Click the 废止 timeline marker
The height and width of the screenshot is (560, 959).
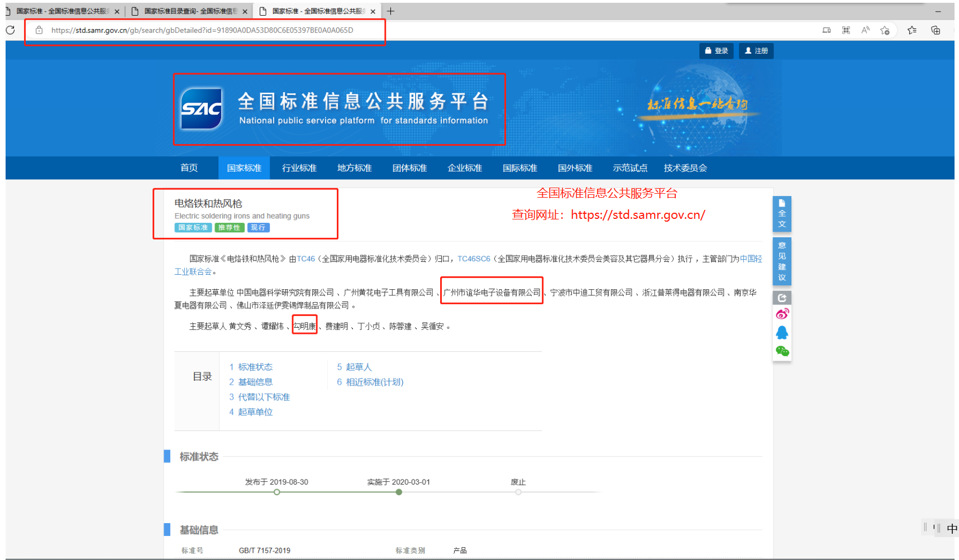click(x=518, y=492)
